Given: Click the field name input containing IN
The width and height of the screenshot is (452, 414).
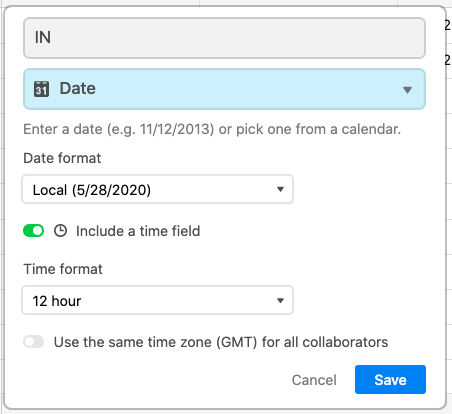Looking at the screenshot, I should [224, 38].
